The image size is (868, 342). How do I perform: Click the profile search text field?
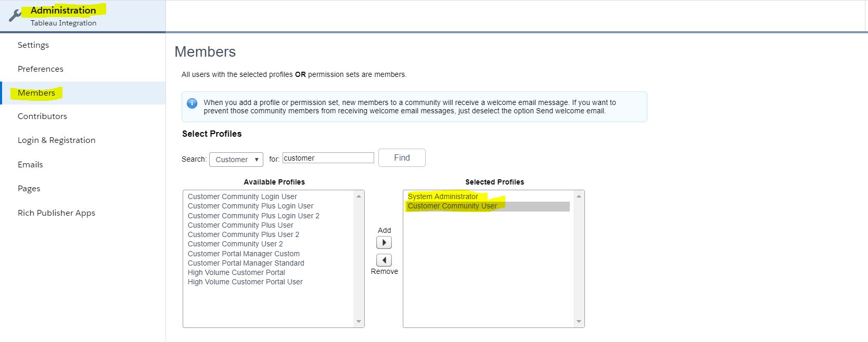[328, 158]
